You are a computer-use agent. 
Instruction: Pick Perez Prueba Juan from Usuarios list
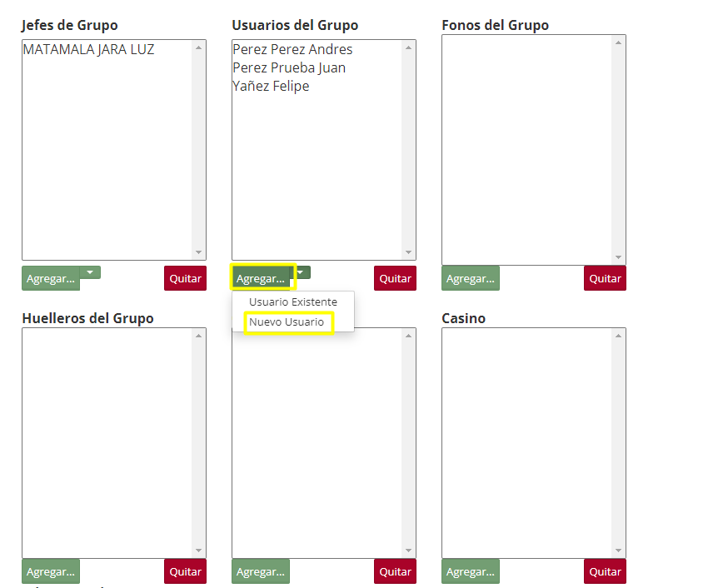tap(289, 68)
